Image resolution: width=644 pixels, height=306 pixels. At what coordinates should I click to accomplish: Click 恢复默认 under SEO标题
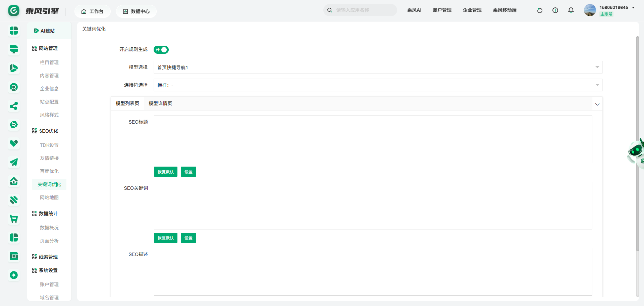(166, 172)
